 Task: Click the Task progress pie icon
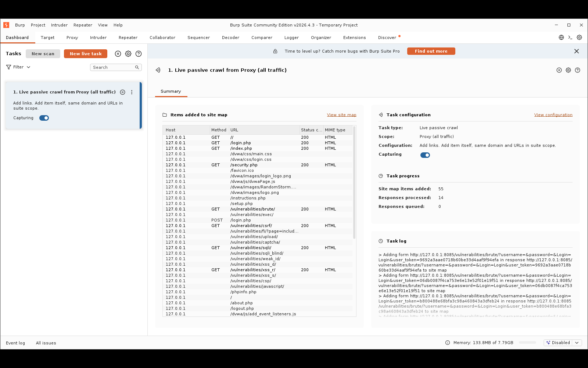click(x=381, y=176)
